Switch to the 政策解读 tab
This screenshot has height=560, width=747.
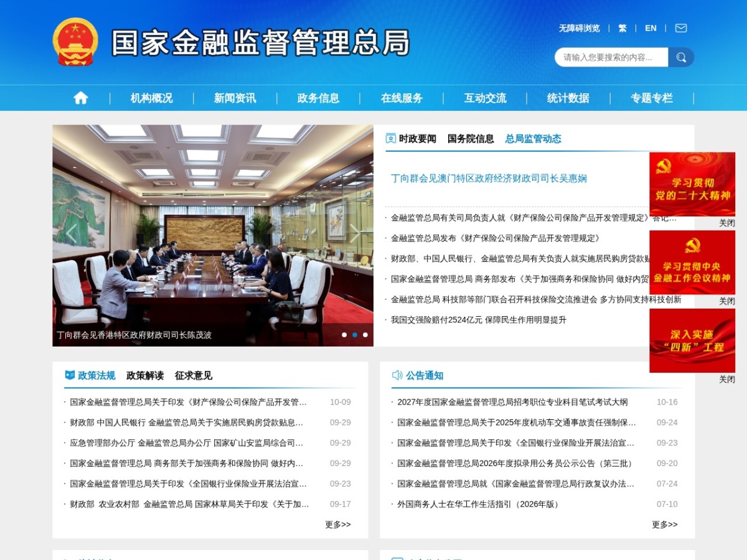point(145,375)
